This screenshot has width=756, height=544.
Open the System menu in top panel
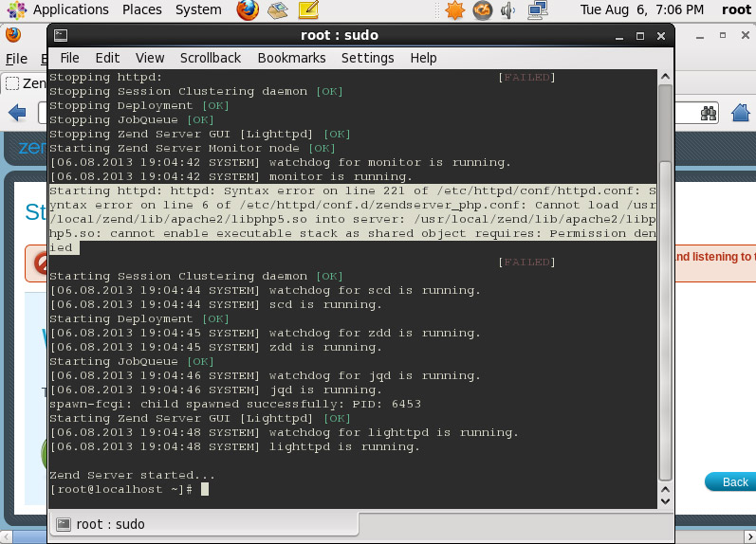point(198,9)
